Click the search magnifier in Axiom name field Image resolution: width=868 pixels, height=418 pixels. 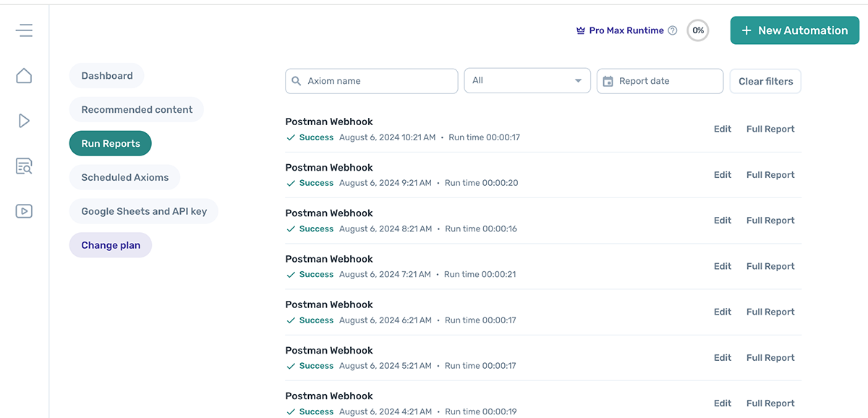pos(296,81)
